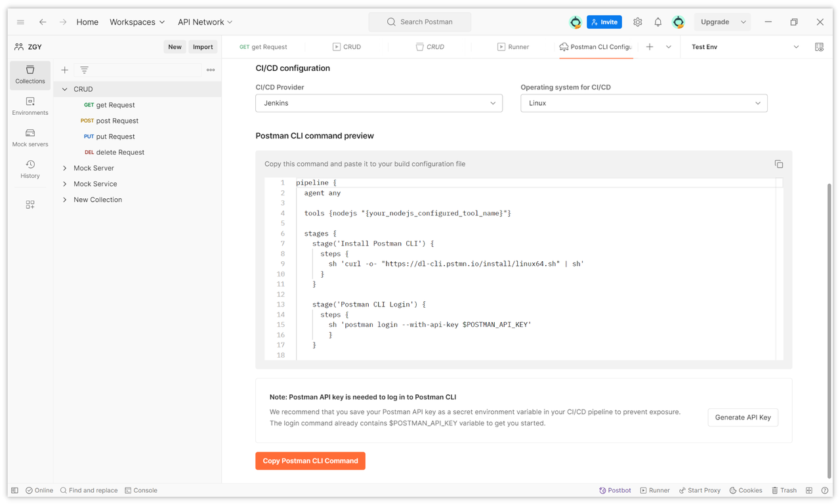Open Find and replace
This screenshot has height=504, width=840.
click(x=89, y=490)
